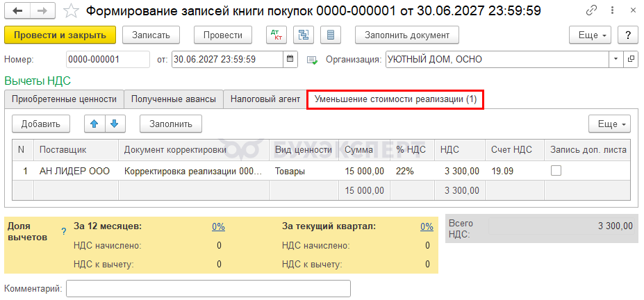Image resolution: width=644 pixels, height=300 pixels.
Task: Tick Запись доп. листа checkbox in row 1
Action: pos(556,171)
